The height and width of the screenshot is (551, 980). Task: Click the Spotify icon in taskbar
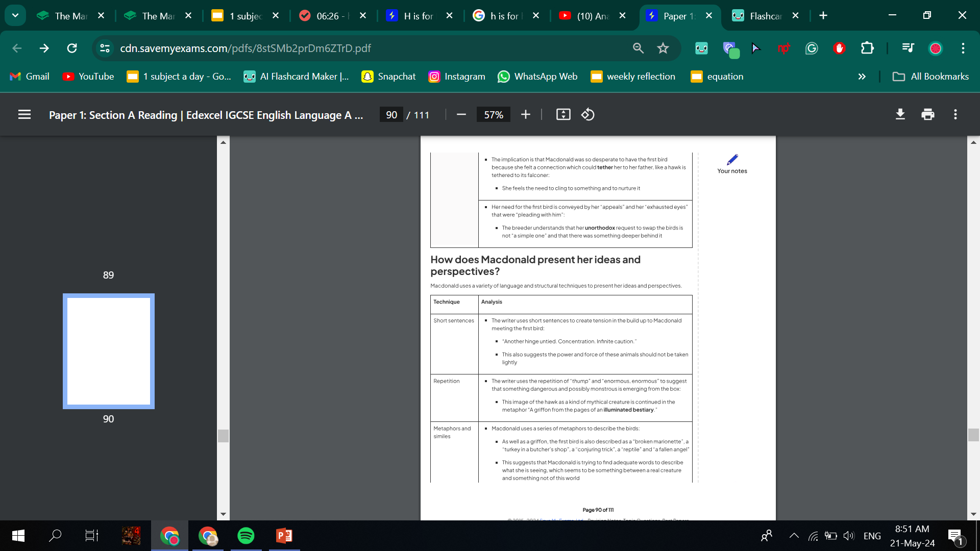(245, 535)
